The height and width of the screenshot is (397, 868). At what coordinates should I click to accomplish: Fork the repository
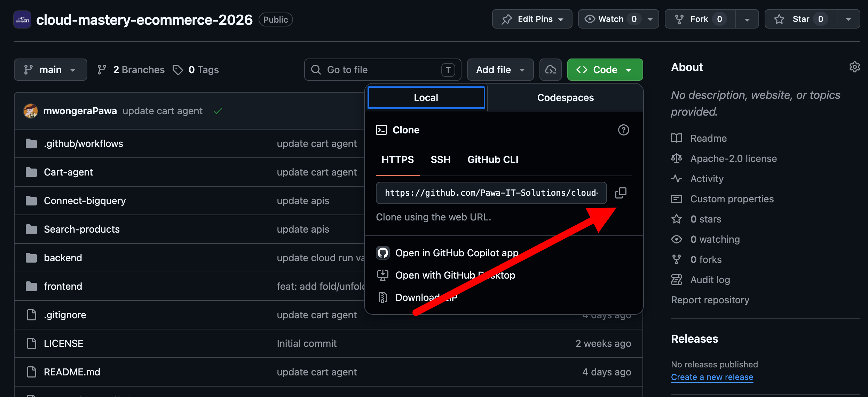[x=700, y=19]
